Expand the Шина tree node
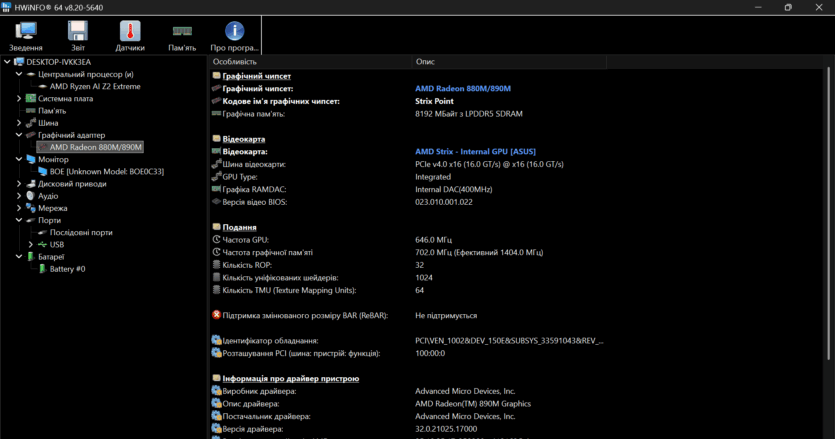835x439 pixels. coord(19,123)
